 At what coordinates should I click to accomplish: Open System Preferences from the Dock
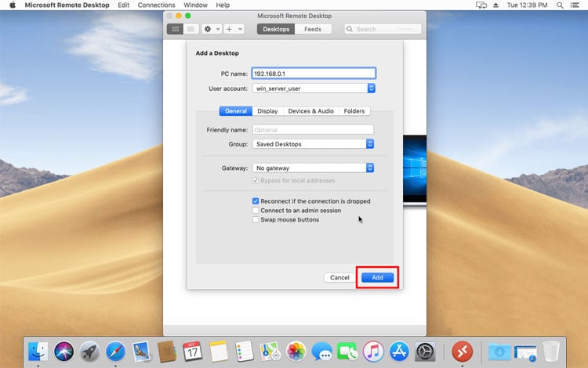pyautogui.click(x=425, y=352)
